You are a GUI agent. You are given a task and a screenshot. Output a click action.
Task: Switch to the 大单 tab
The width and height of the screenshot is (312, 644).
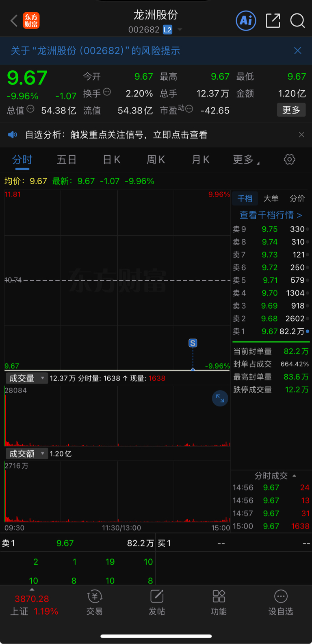pyautogui.click(x=271, y=198)
